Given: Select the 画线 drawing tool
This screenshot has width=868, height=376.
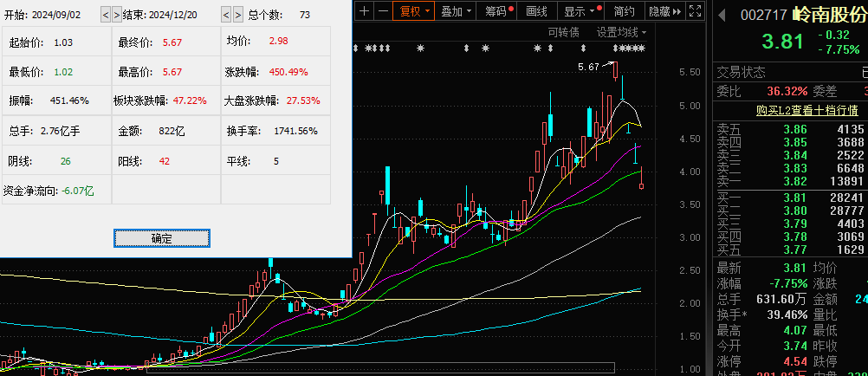Looking at the screenshot, I should pyautogui.click(x=537, y=11).
